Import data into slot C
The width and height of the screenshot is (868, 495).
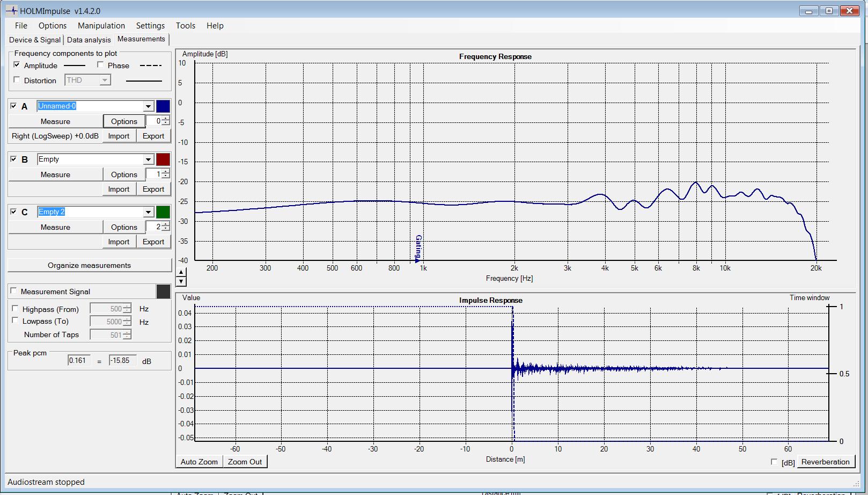[119, 242]
